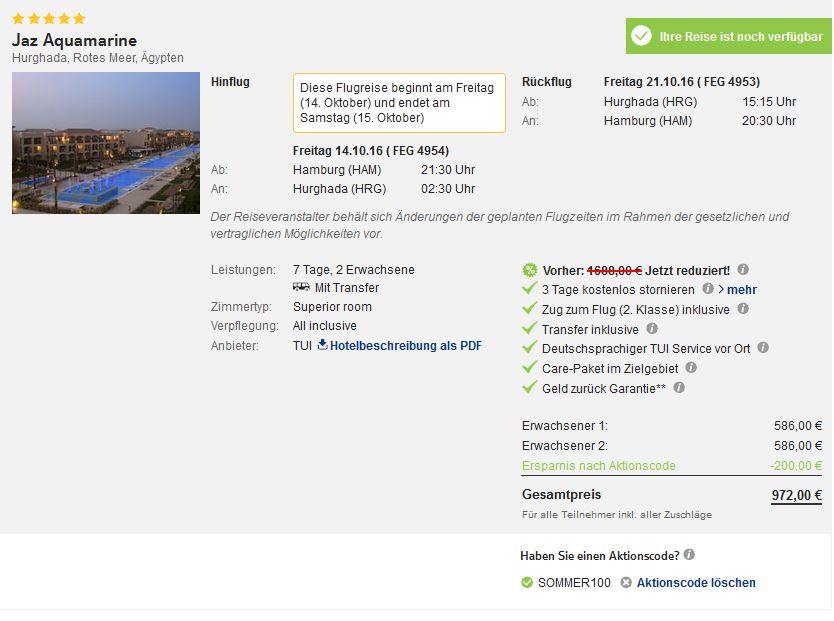Click info icon beside Jetzt reduziert
Viewport: 834px width, 621px height.
click(x=743, y=270)
